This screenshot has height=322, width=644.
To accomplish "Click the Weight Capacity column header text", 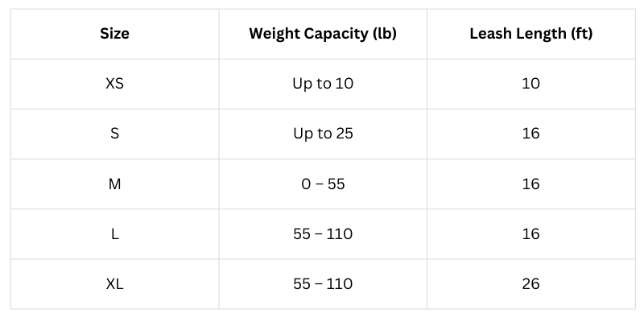I will click(x=322, y=34).
